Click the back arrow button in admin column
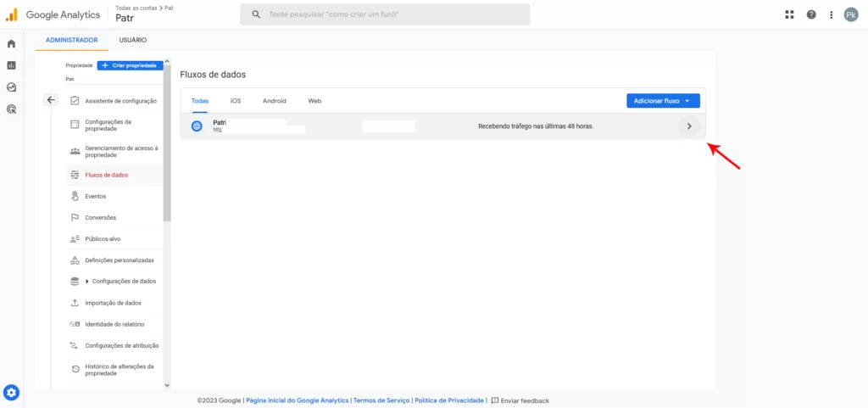The height and width of the screenshot is (408, 868). click(x=51, y=100)
